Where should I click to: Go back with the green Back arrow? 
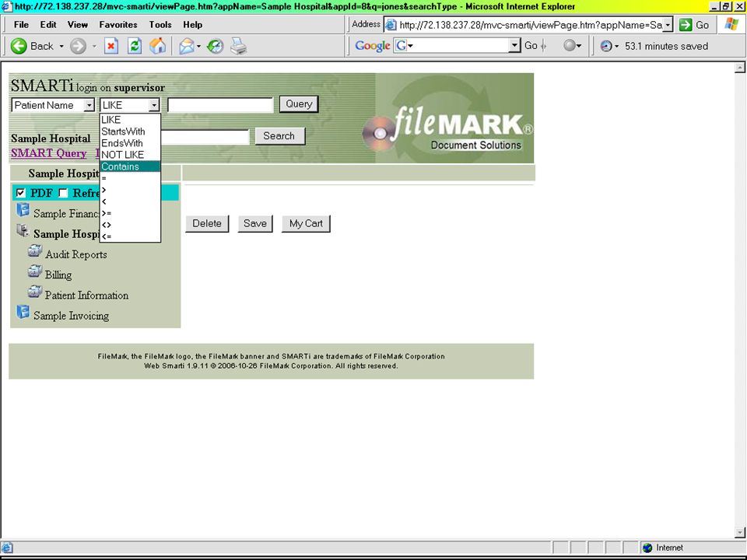(19, 46)
